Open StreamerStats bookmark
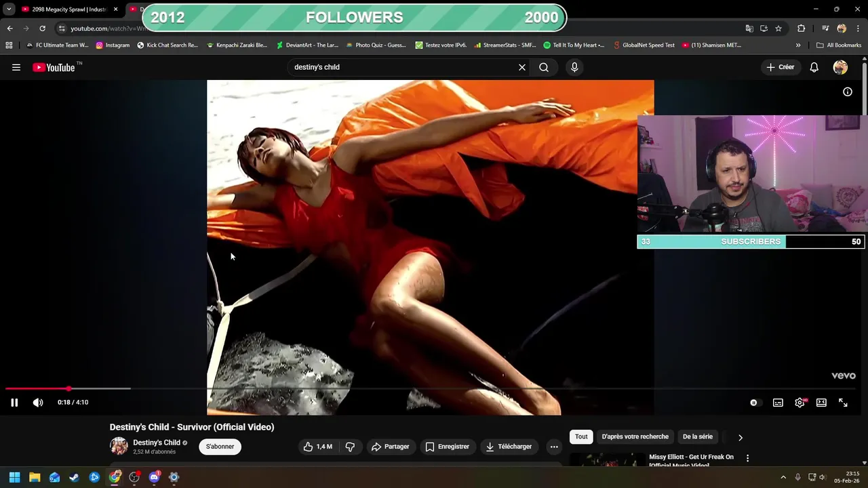The image size is (868, 488). [x=505, y=45]
